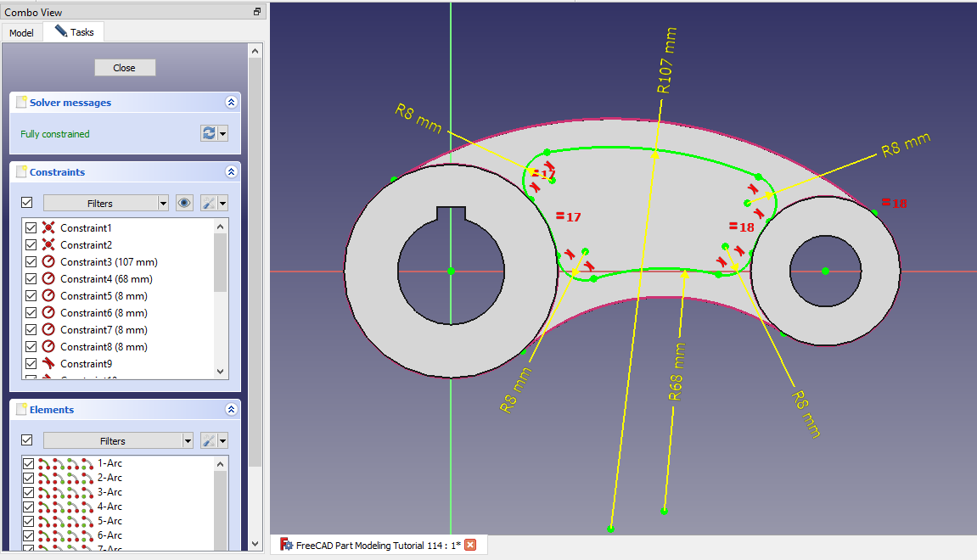Image resolution: width=977 pixels, height=560 pixels.
Task: Collapse the Solver messages section
Action: tap(231, 103)
